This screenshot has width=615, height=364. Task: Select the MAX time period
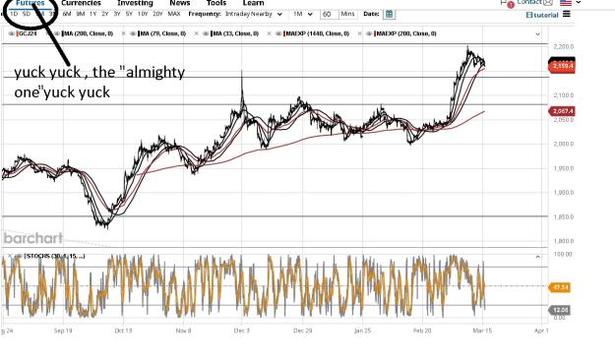coord(174,14)
